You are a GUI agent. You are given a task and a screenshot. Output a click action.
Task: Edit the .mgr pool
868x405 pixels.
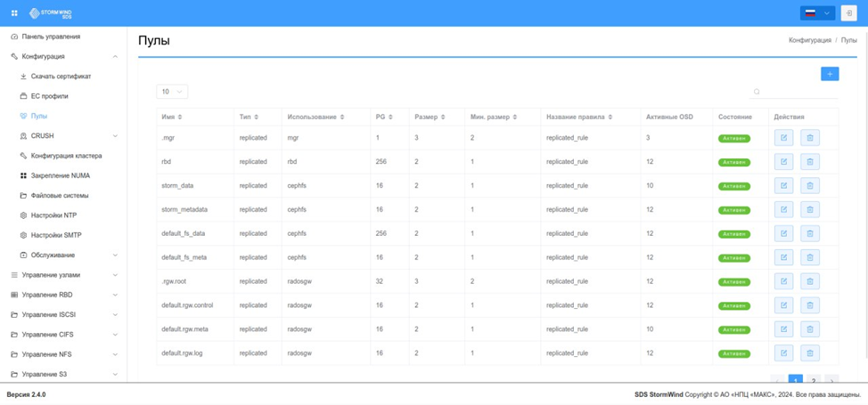(783, 138)
